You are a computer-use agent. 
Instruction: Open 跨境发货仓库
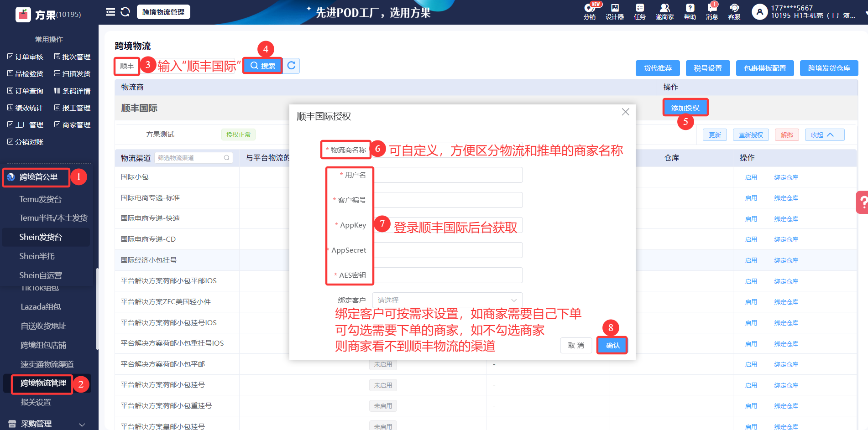coord(829,68)
